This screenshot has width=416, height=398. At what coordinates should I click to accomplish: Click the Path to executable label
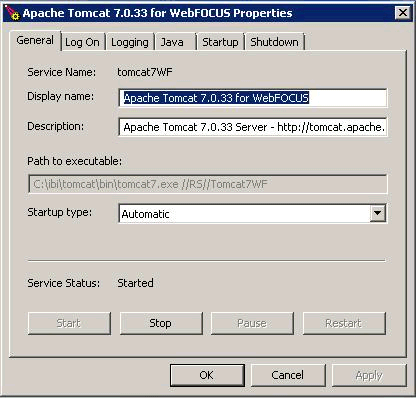(75, 161)
